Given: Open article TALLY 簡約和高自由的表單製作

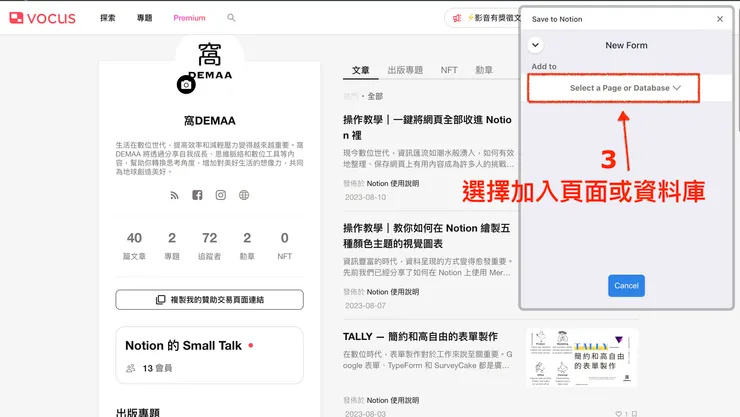Looking at the screenshot, I should click(x=420, y=336).
